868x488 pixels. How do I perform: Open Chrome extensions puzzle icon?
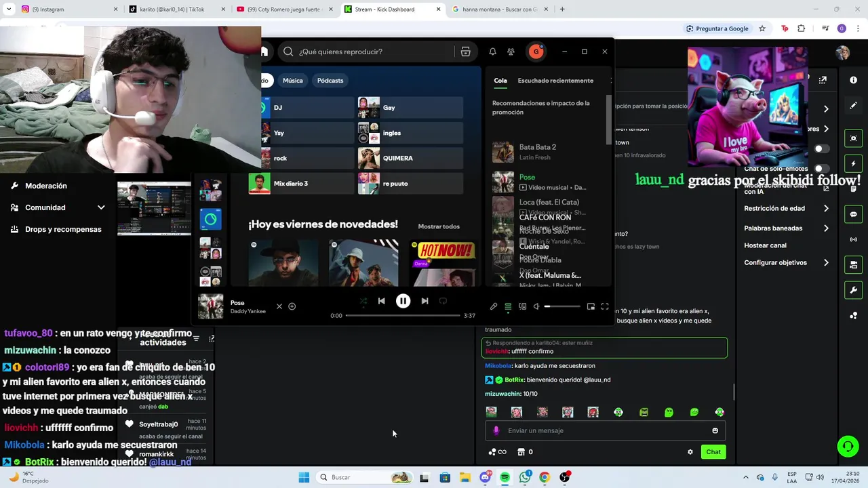click(802, 28)
